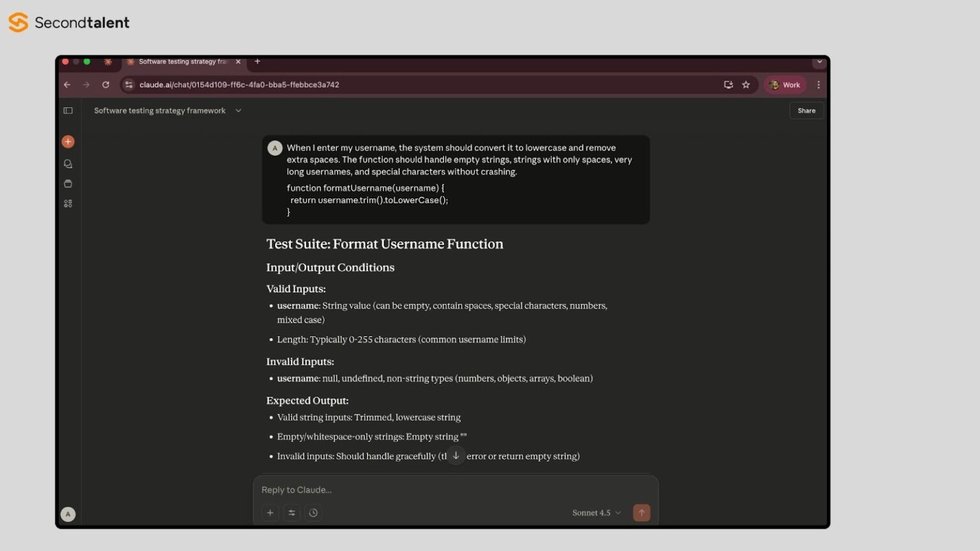Click the line "Length: Typically 0-255 characters"

401,339
